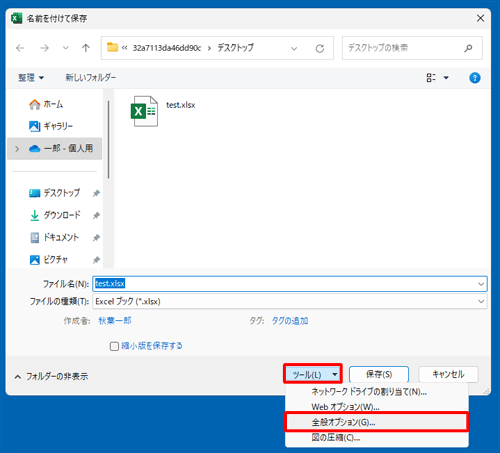The height and width of the screenshot is (453, 500).
Task: Choose 図の圧縮(C)... menu item
Action: (x=377, y=438)
